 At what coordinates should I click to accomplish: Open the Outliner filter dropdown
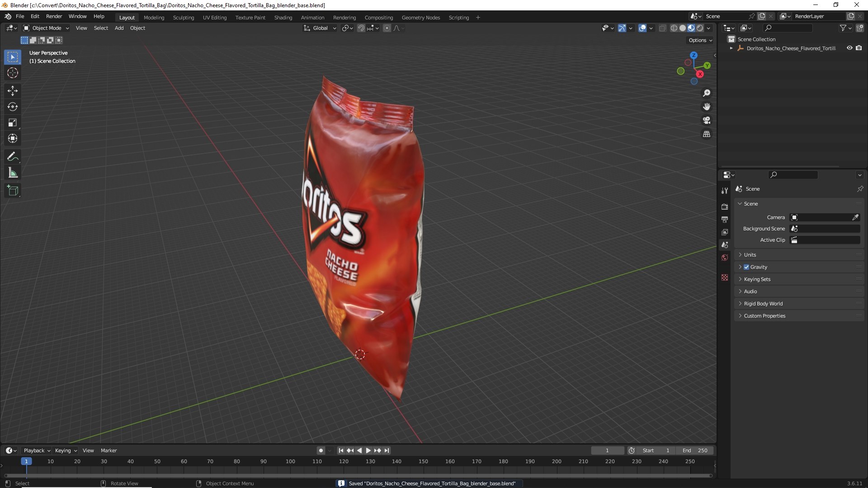(845, 28)
